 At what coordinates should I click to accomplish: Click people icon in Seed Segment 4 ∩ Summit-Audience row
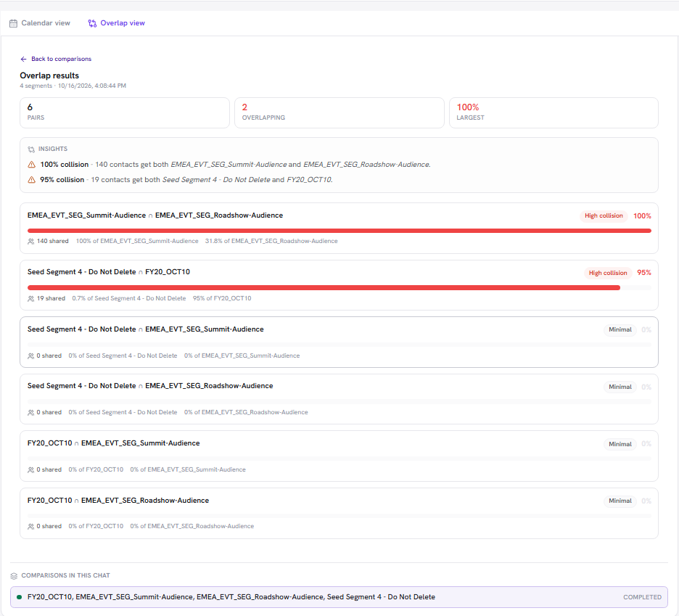click(x=30, y=356)
